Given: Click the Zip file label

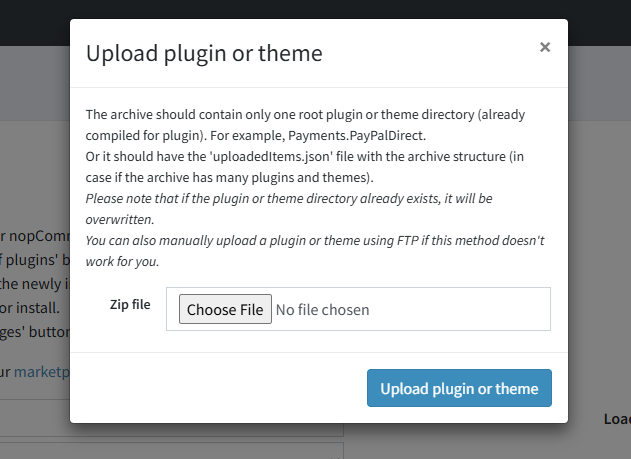Looking at the screenshot, I should [130, 304].
